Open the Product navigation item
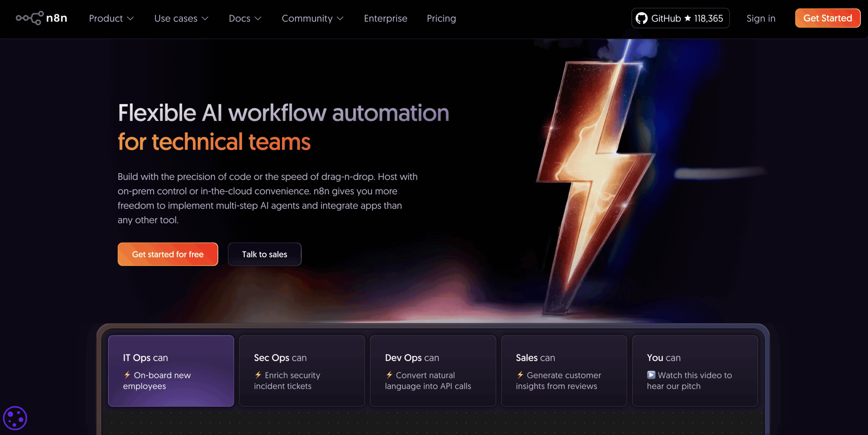868x435 pixels. pos(112,18)
